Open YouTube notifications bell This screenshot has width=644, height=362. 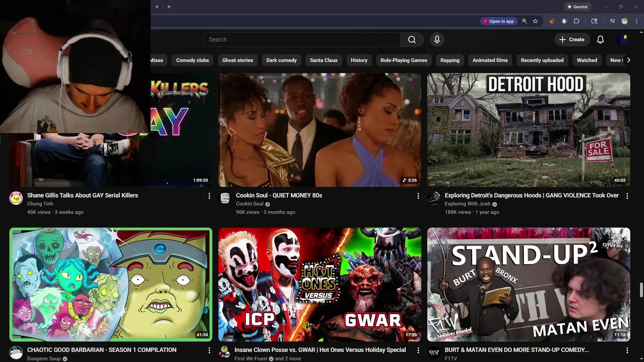(x=600, y=40)
